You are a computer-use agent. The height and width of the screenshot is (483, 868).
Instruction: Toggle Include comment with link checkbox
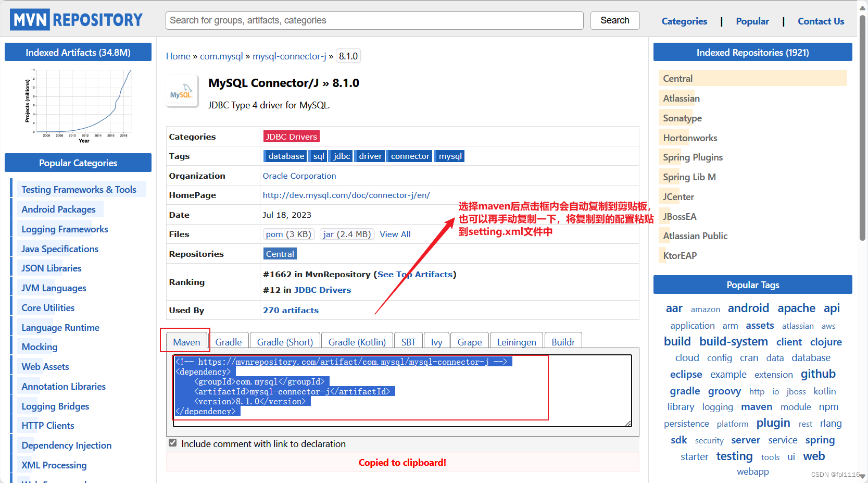pyautogui.click(x=173, y=443)
